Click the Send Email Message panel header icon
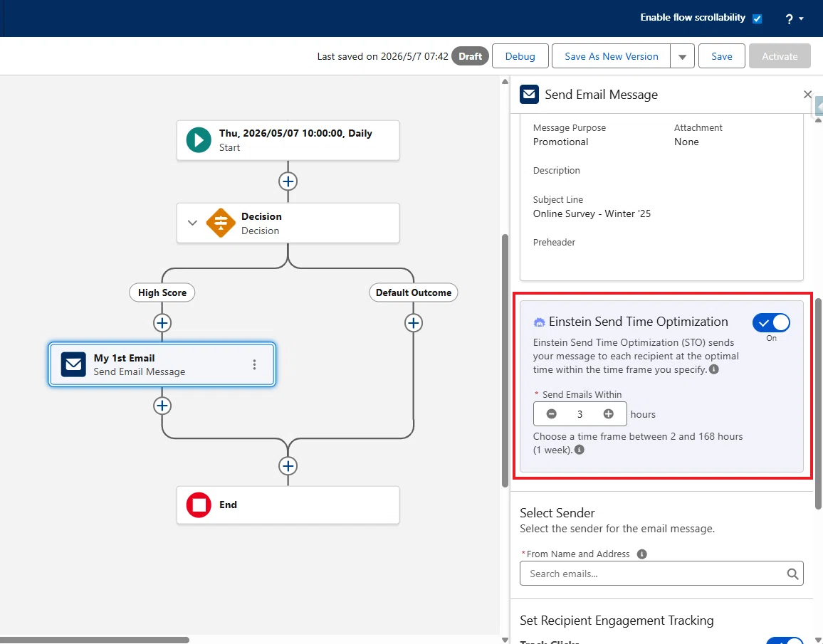823x644 pixels. [x=529, y=95]
